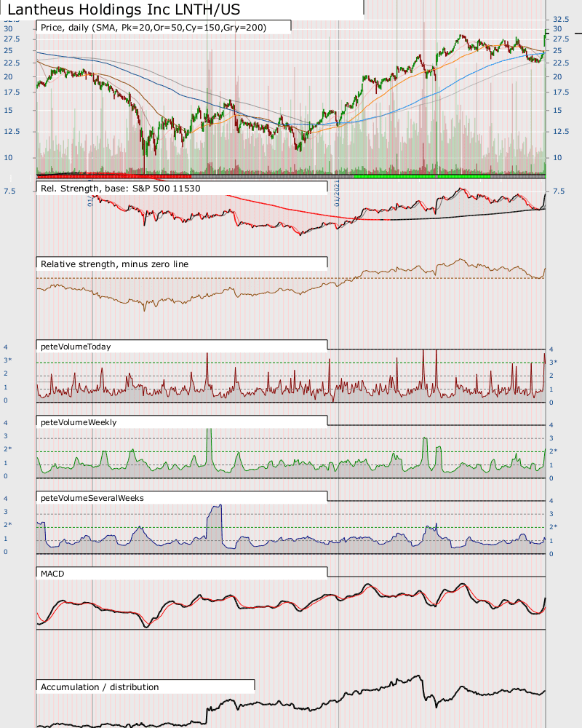582x728 pixels.
Task: Click the peteVolumeWeekly panel label
Action: click(x=79, y=422)
